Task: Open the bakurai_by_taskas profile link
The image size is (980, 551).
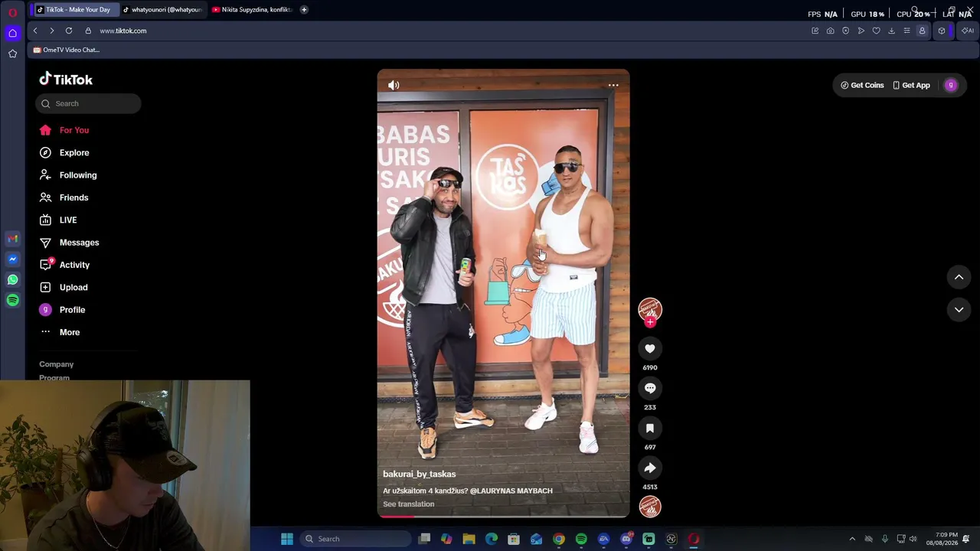Action: [419, 474]
